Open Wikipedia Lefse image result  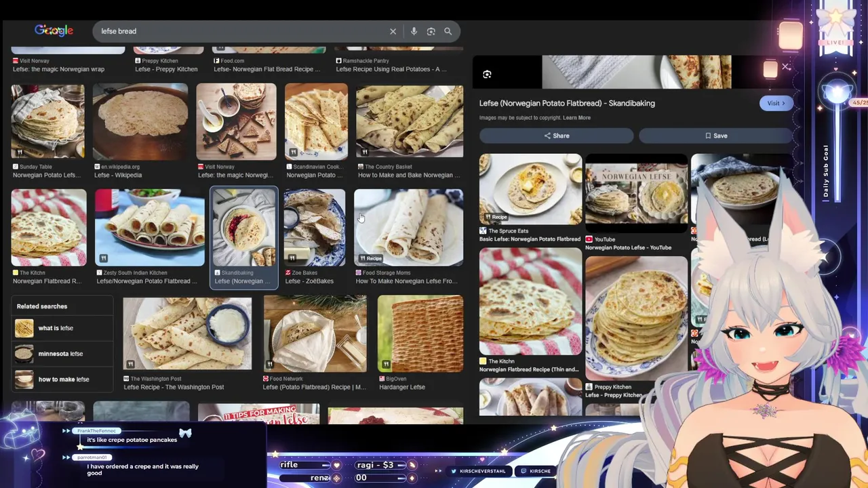140,121
